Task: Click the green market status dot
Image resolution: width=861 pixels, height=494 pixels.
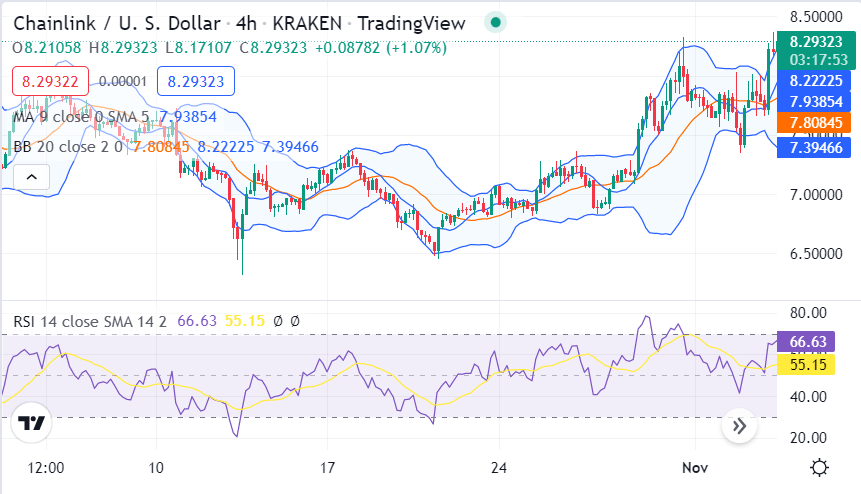Action: click(495, 23)
